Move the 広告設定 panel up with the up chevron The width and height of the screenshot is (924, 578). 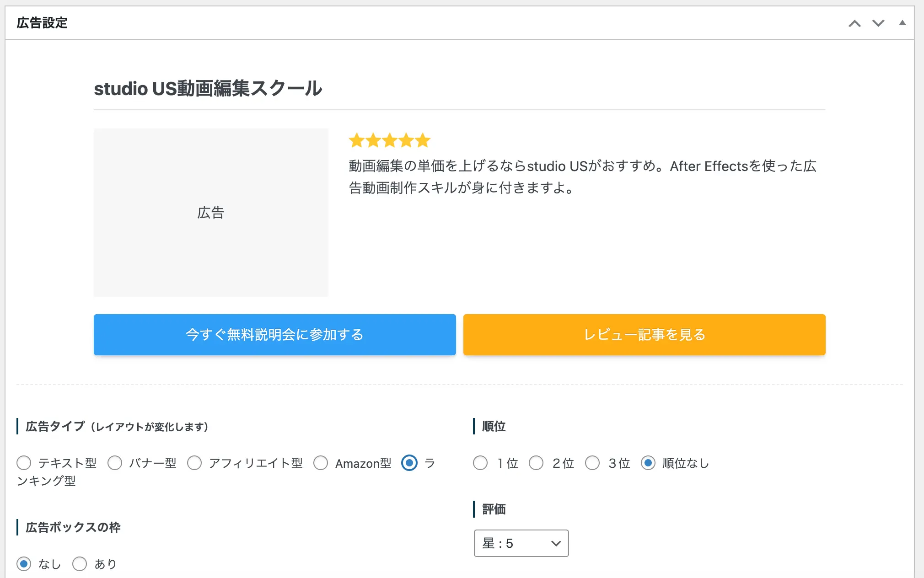(x=854, y=22)
